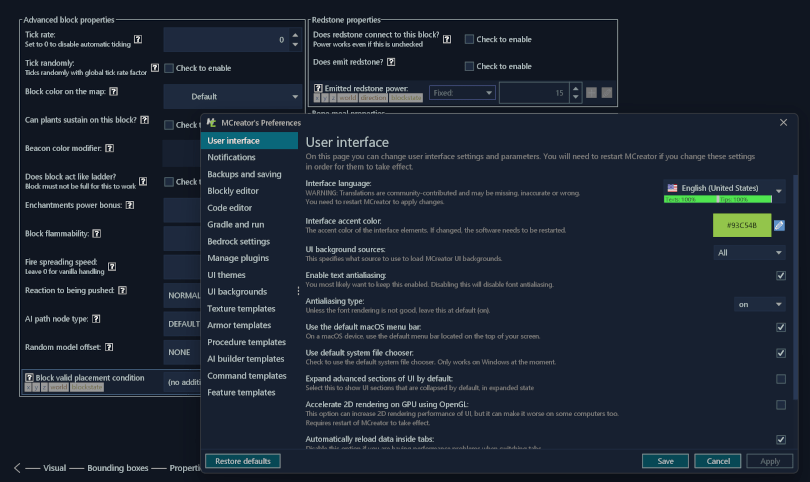Click Tick rate number input field
Viewport: 810px width, 482px height.
[x=226, y=40]
